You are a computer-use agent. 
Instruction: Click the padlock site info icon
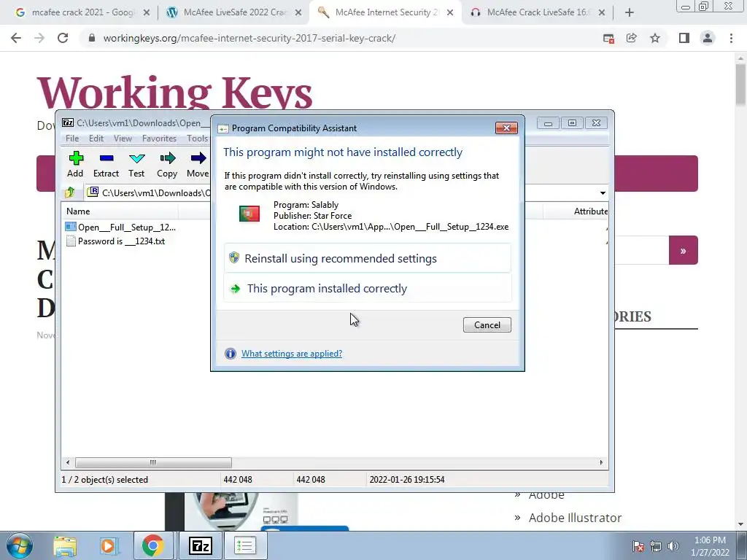(92, 38)
